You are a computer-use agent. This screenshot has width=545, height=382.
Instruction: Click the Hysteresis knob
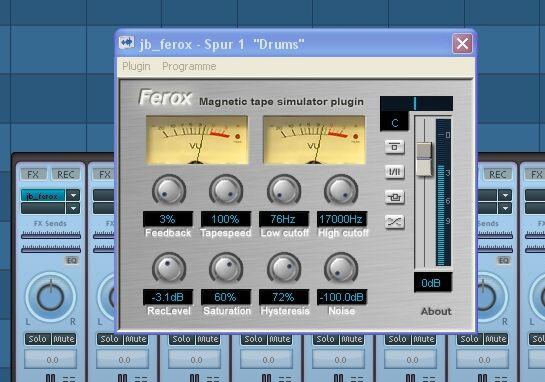[284, 268]
